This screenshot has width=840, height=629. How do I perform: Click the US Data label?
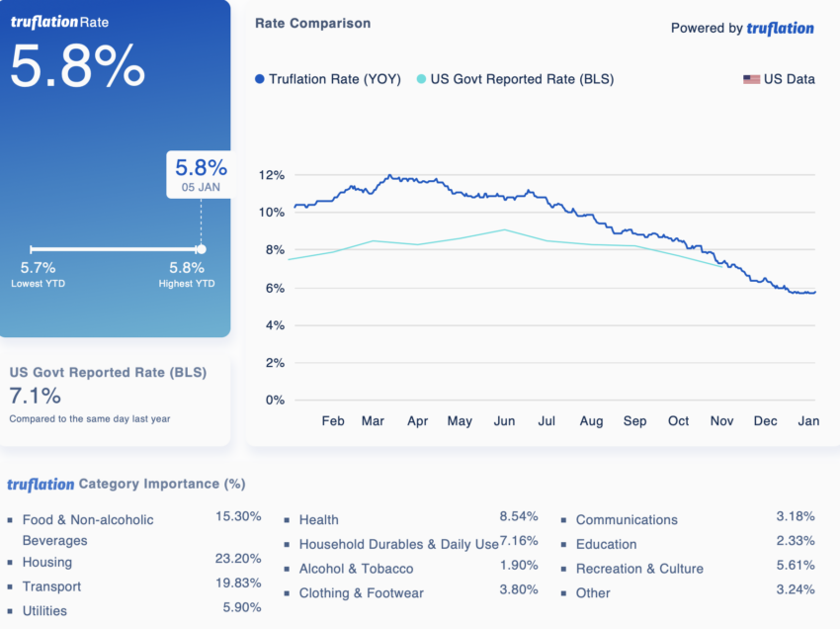[x=790, y=79]
